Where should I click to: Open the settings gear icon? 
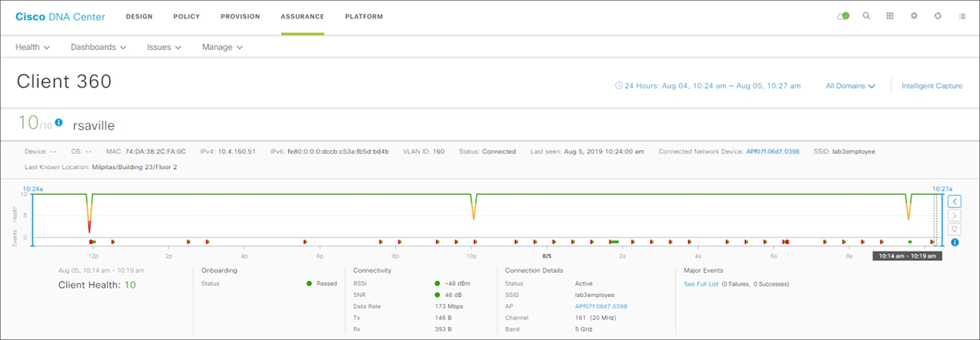914,16
